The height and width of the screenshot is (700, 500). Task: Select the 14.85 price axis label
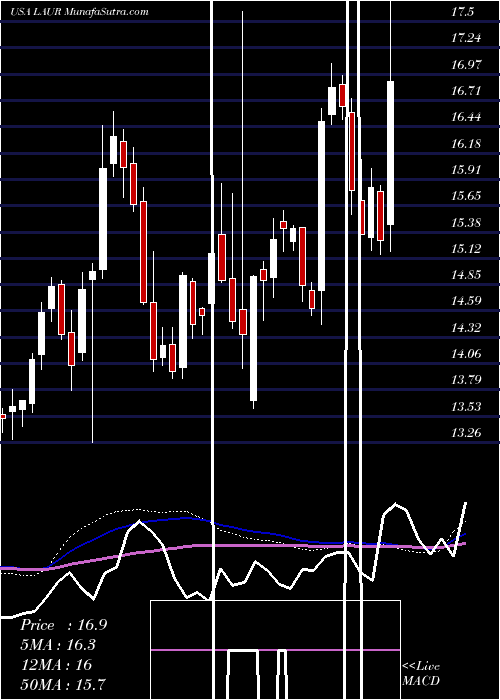[466, 275]
